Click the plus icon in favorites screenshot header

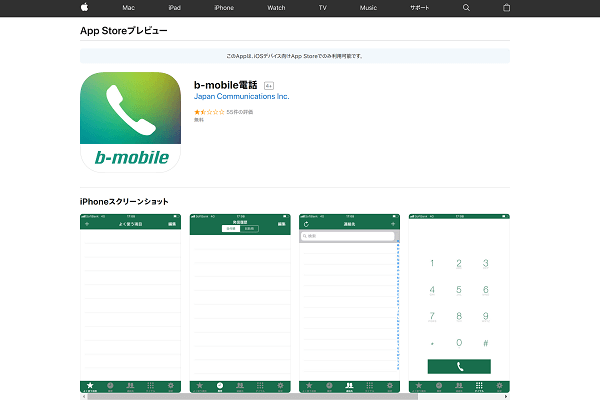point(87,224)
